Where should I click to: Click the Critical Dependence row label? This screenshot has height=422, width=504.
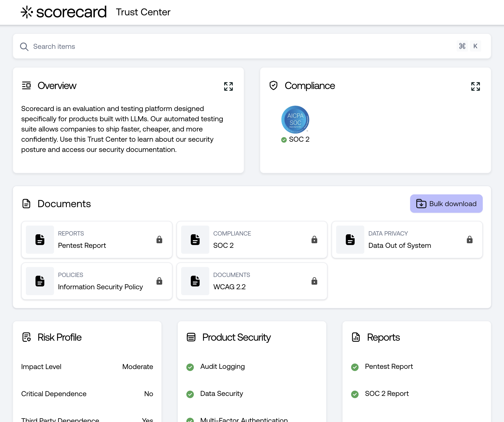[54, 394]
